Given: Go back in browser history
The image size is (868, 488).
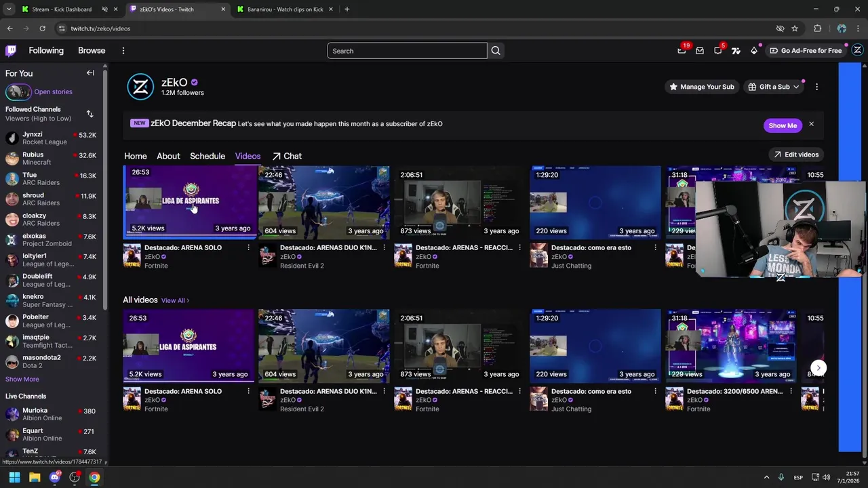Looking at the screenshot, I should click(9, 28).
